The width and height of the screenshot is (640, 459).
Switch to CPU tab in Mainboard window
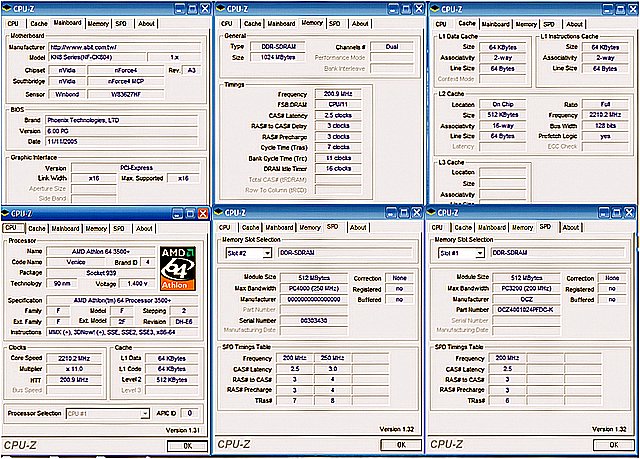[13, 24]
